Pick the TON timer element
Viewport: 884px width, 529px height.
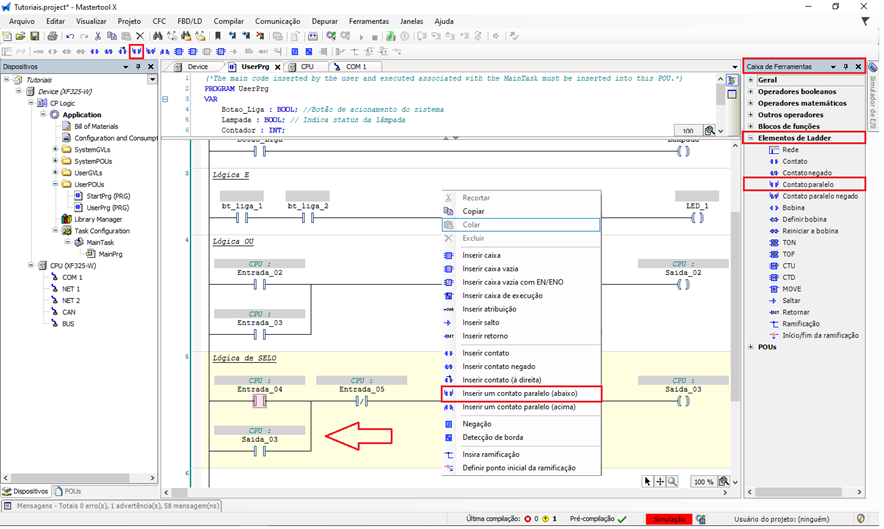pyautogui.click(x=789, y=243)
